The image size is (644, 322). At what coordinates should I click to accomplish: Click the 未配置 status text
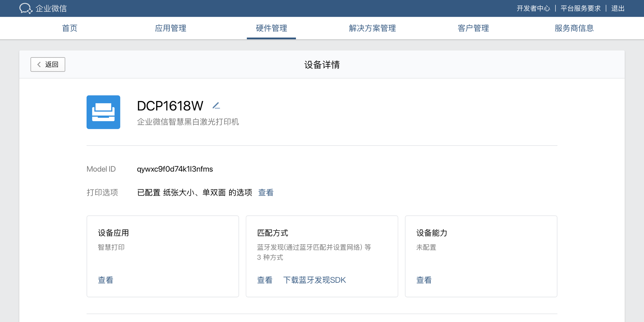coord(426,247)
